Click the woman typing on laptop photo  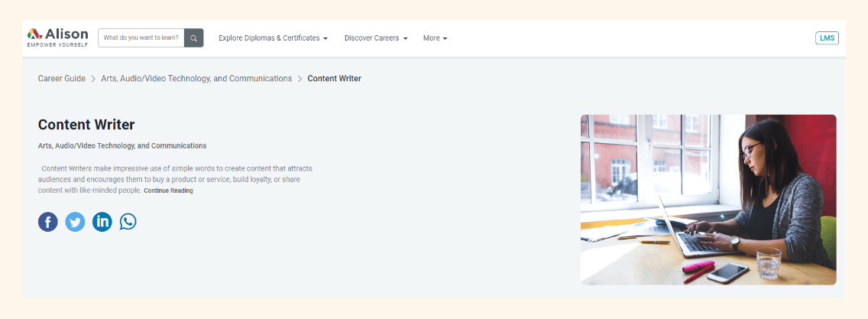pos(708,200)
